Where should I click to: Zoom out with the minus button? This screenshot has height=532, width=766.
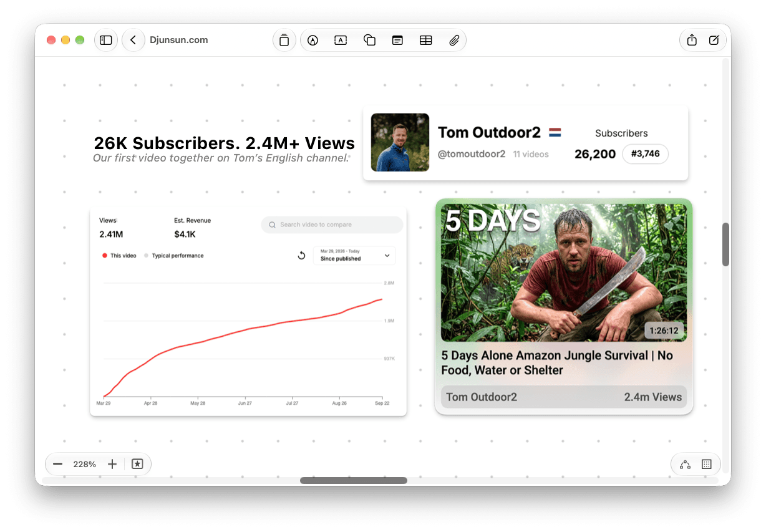coord(57,464)
